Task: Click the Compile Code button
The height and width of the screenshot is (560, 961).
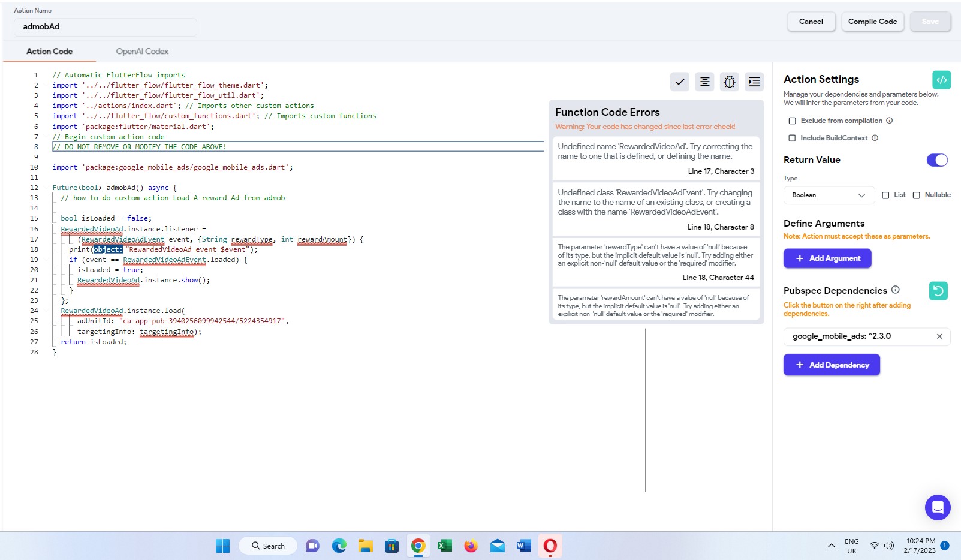Action: [x=872, y=22]
